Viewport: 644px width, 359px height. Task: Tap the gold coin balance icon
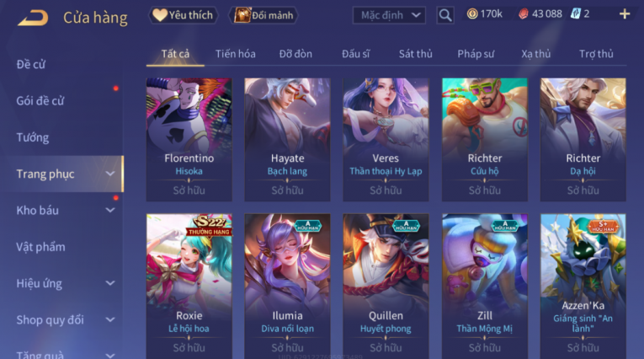472,14
